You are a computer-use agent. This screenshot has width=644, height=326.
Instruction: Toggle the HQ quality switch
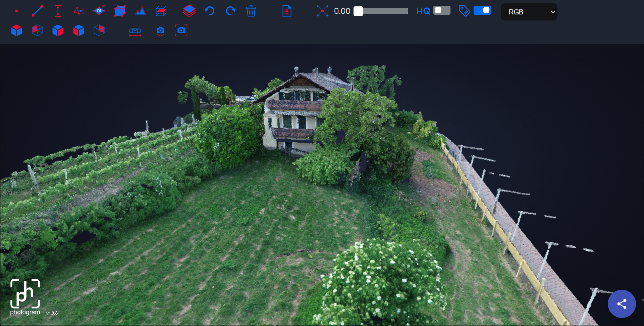point(442,10)
